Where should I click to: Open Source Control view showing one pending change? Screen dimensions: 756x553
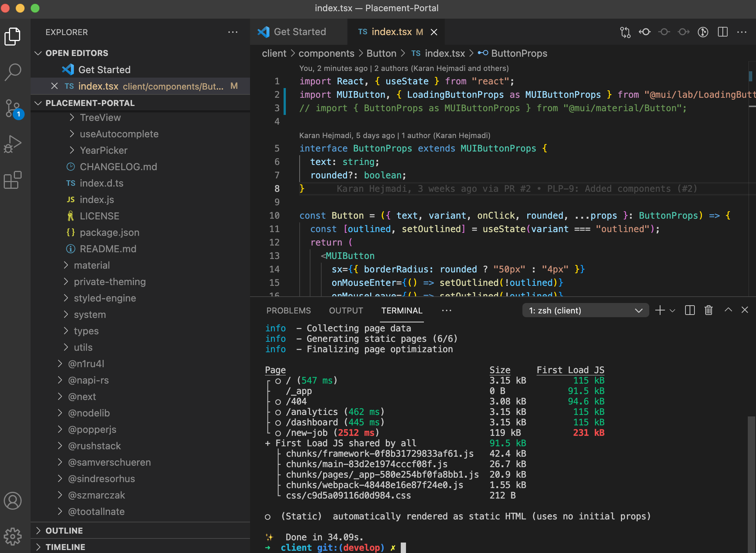coord(13,108)
